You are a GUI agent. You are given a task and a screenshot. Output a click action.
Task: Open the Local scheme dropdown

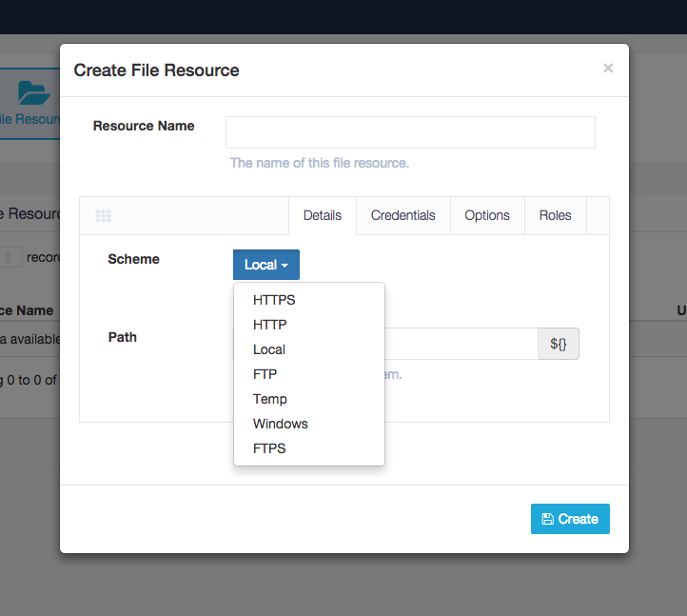266,265
